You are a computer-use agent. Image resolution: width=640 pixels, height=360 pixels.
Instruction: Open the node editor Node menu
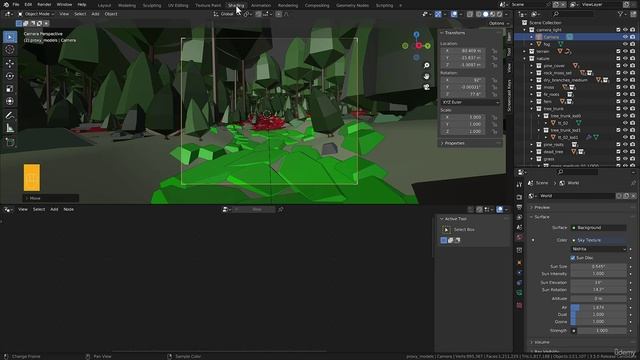(x=69, y=209)
